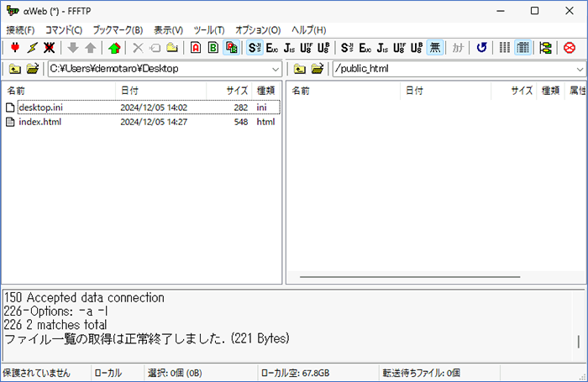Go up one level in remote pane
The image size is (588, 382).
pos(298,69)
